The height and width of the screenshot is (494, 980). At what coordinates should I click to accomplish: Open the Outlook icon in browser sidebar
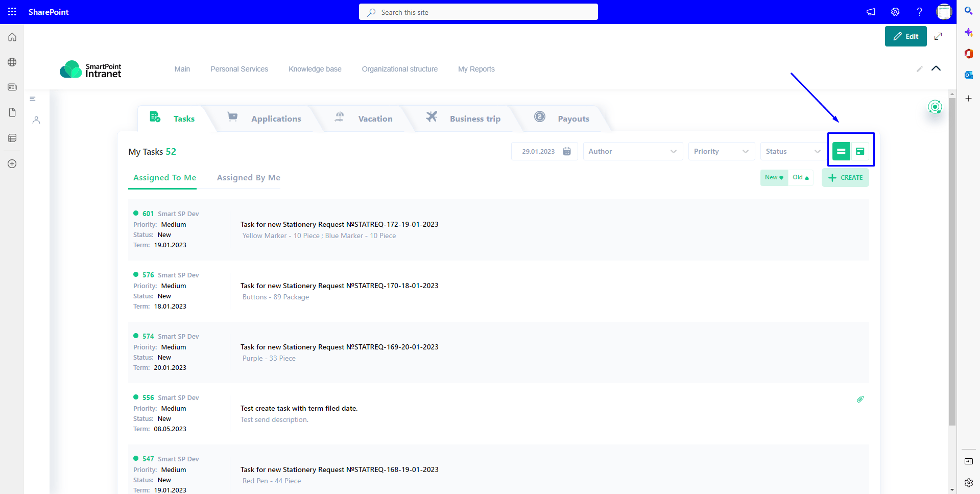click(x=968, y=75)
